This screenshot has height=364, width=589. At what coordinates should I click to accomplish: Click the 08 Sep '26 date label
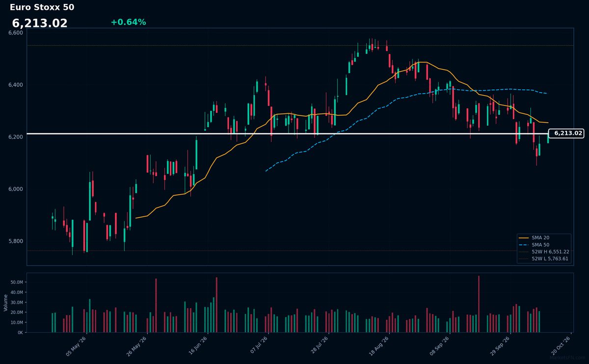point(440,346)
